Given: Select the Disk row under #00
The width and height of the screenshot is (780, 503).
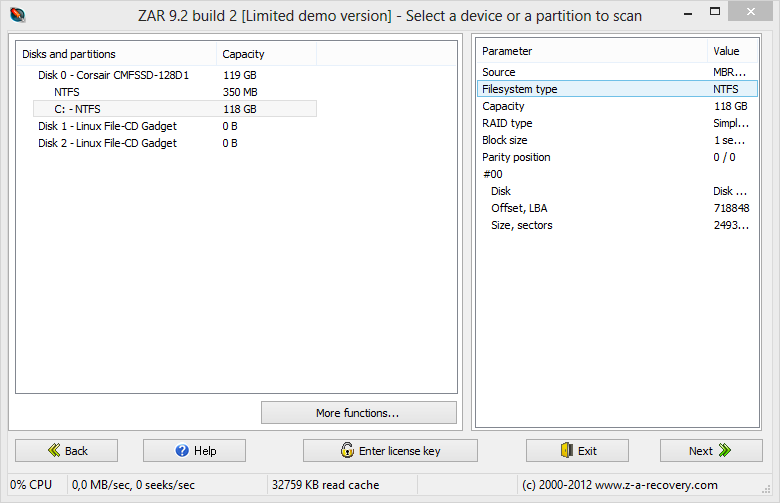Looking at the screenshot, I should tap(617, 191).
